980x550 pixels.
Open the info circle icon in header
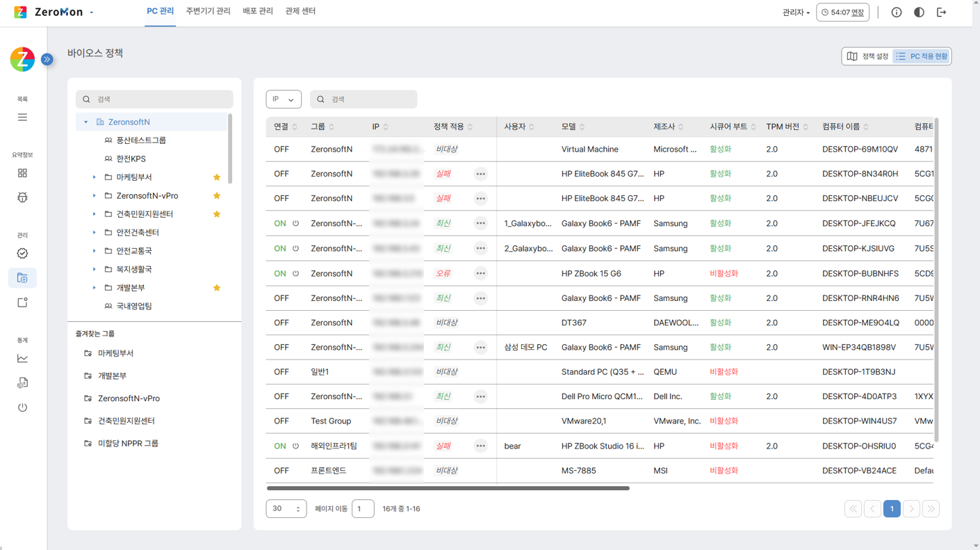click(897, 13)
